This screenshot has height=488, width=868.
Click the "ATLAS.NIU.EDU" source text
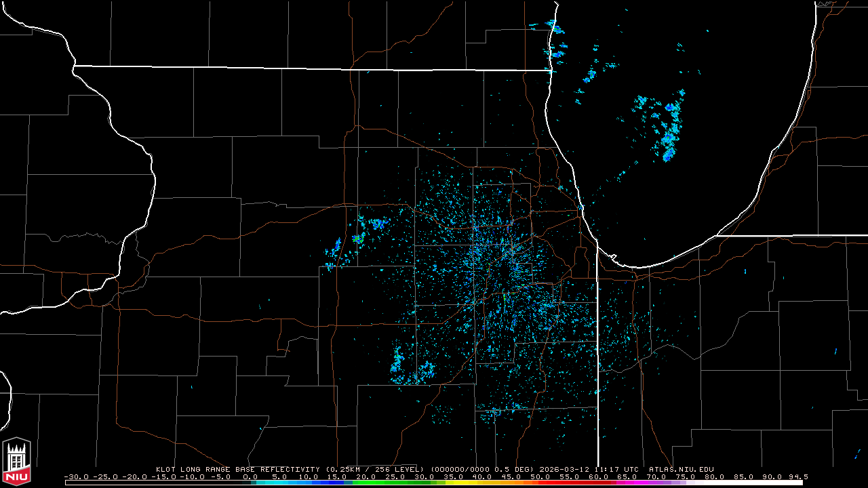pyautogui.click(x=682, y=469)
